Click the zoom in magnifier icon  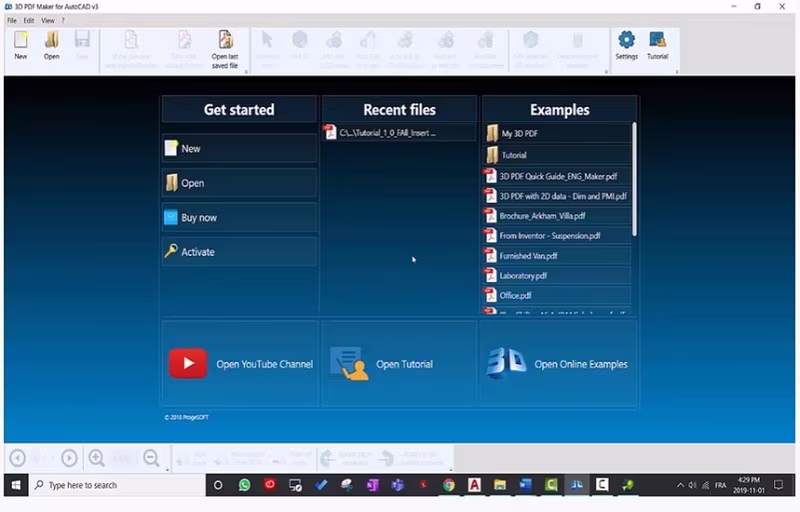pyautogui.click(x=96, y=458)
